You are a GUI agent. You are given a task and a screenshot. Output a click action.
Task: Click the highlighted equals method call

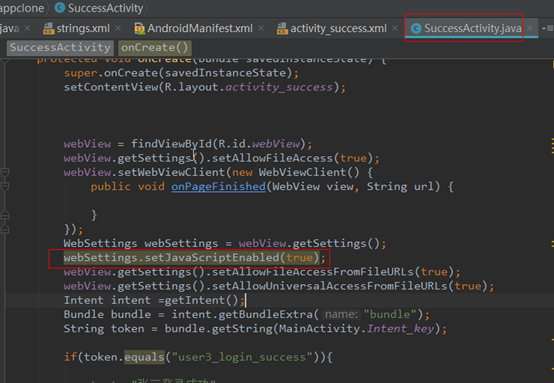point(144,357)
